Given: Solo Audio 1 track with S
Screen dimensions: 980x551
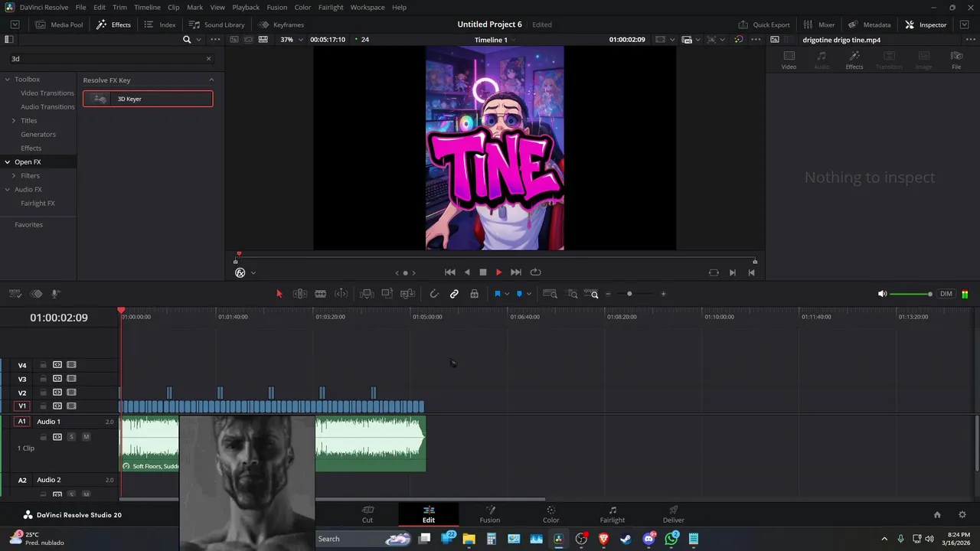Looking at the screenshot, I should coord(71,437).
